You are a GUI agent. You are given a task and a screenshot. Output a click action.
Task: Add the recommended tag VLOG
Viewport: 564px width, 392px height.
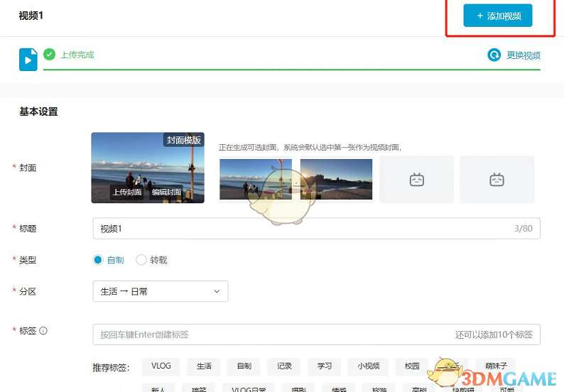pos(161,366)
